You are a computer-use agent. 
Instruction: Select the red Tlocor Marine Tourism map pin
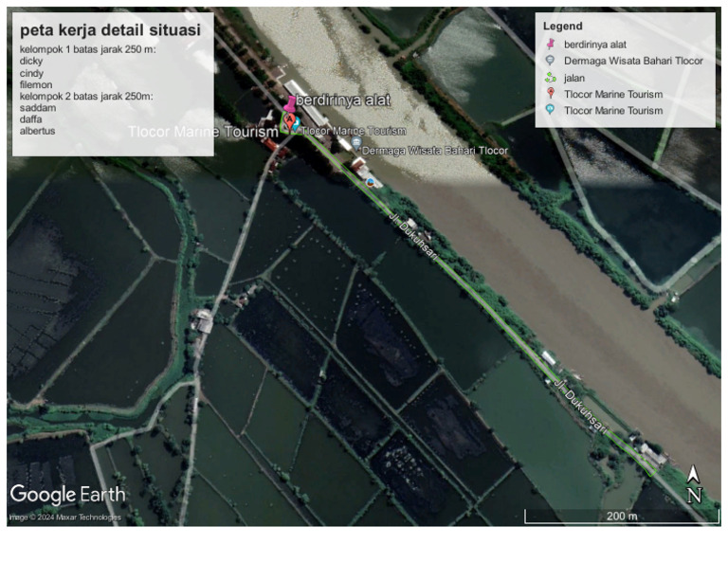pyautogui.click(x=290, y=124)
